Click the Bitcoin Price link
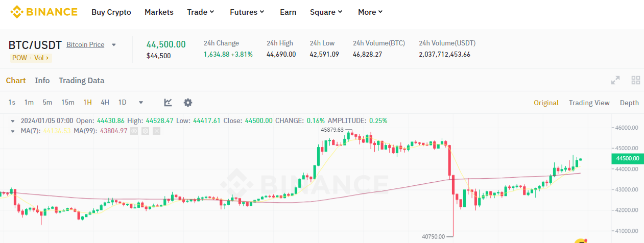 click(x=85, y=45)
